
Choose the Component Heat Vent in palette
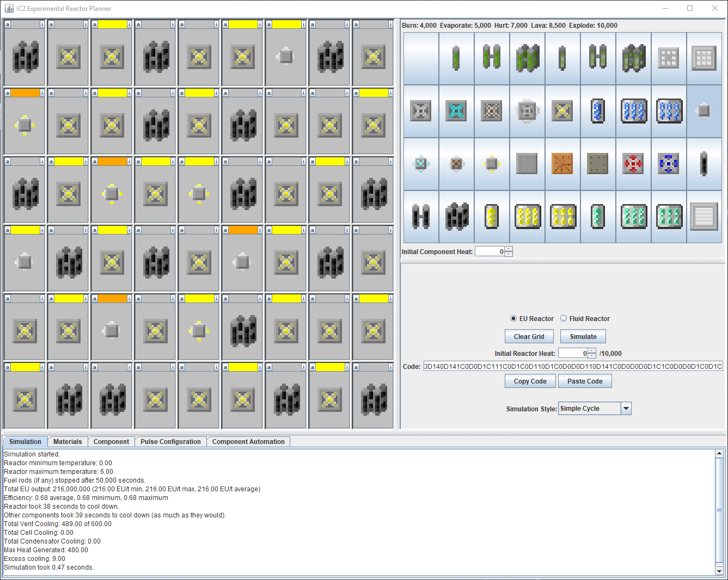click(x=527, y=111)
